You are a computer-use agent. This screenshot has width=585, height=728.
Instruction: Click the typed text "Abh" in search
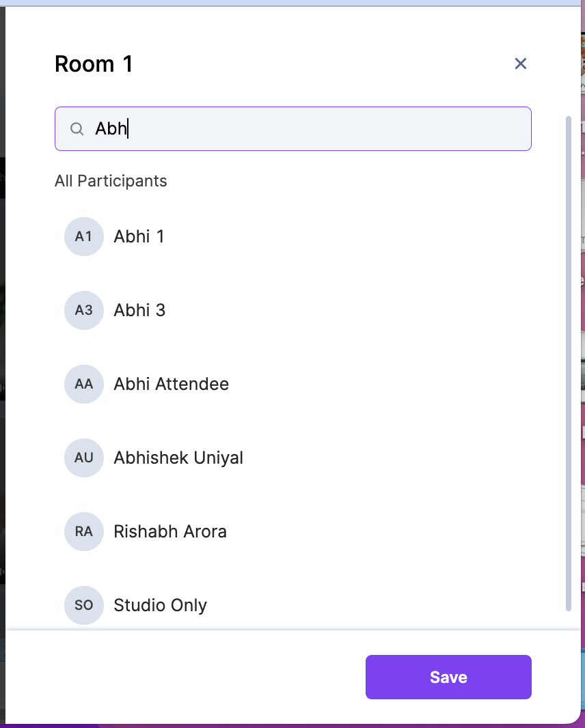tap(111, 129)
